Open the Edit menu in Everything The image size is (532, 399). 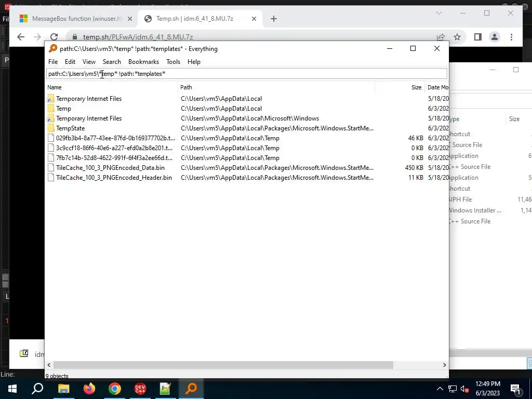[70, 62]
